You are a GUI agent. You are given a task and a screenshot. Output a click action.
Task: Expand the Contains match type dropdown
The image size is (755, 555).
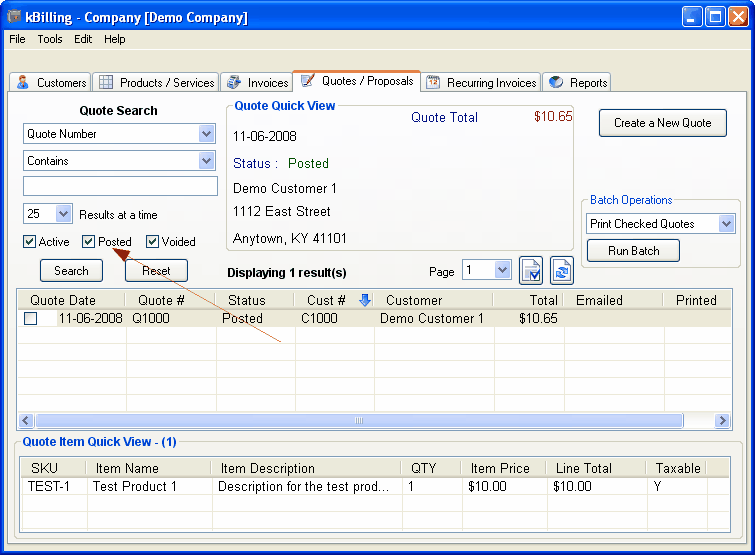[206, 161]
